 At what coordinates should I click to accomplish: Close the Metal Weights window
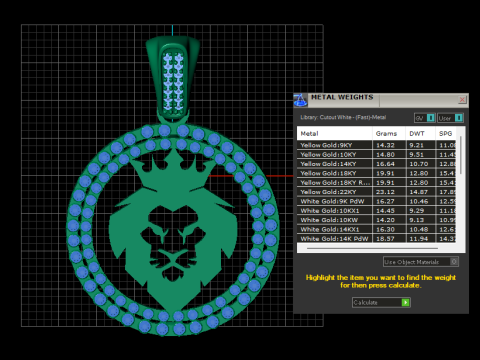click(462, 100)
